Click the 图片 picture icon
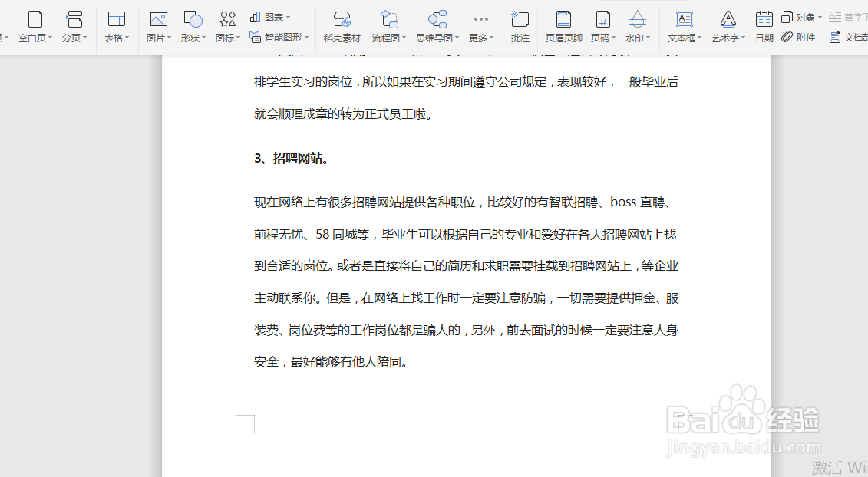 158,19
